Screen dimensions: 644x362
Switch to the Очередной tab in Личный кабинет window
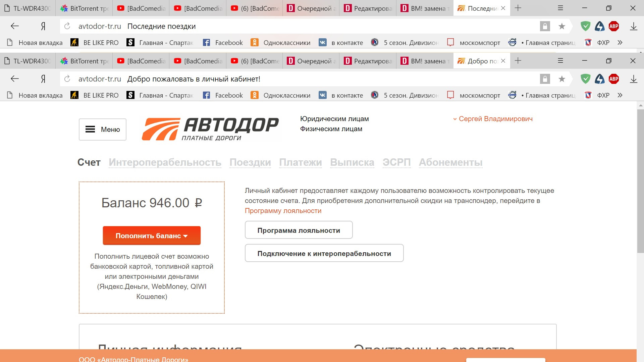(311, 61)
